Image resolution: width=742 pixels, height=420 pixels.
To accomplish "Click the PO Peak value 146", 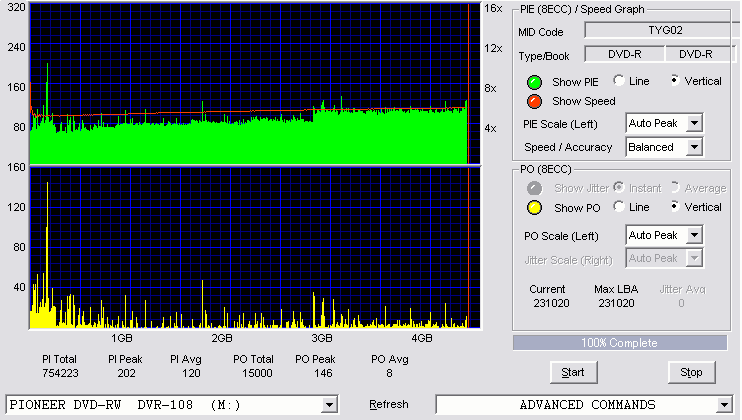I will tap(323, 373).
